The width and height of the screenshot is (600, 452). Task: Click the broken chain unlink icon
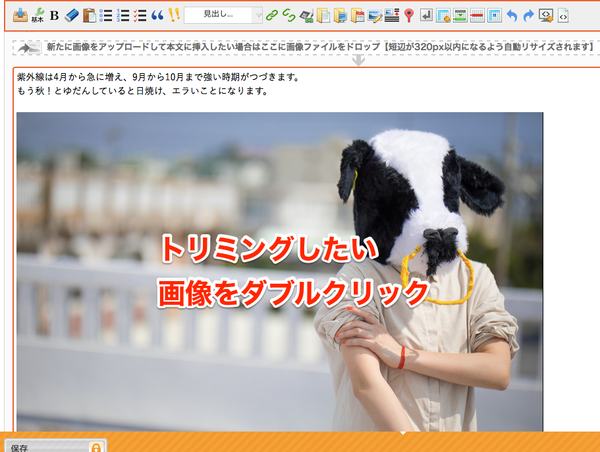[289, 15]
